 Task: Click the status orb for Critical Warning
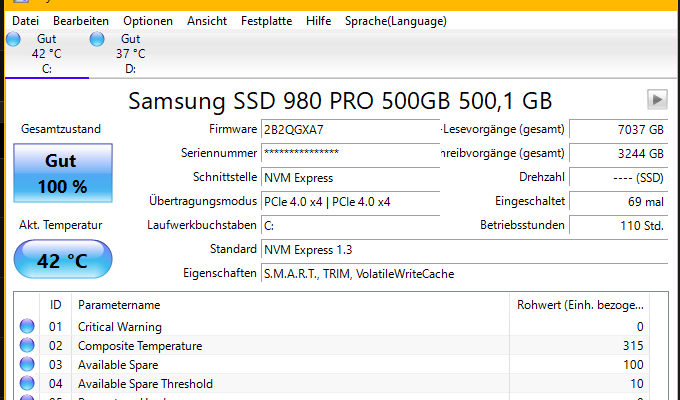click(x=27, y=326)
